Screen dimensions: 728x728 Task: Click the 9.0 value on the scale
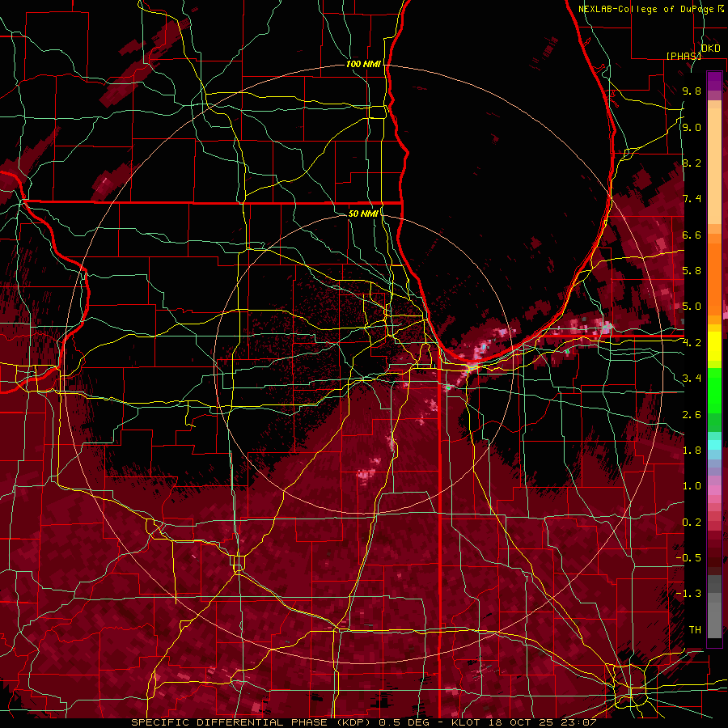coord(692,127)
